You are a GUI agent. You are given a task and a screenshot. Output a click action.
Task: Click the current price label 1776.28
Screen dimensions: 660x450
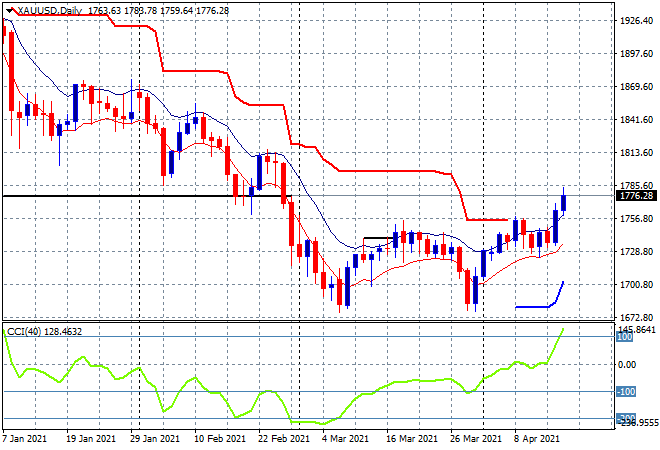point(636,196)
